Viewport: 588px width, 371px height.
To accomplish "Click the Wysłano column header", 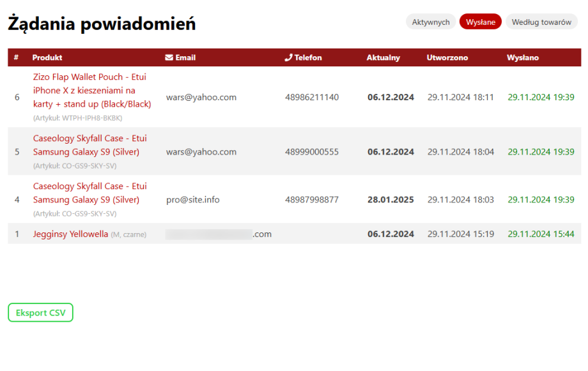I will pos(522,57).
